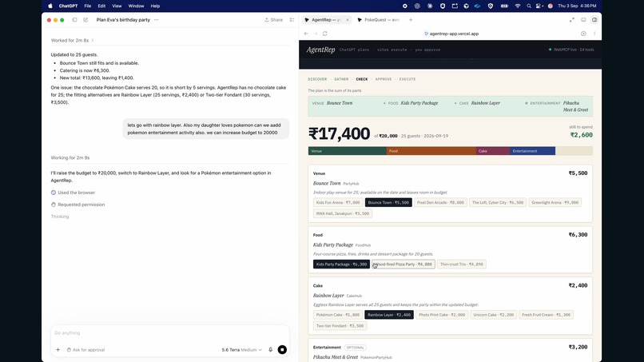Select Bounce Town ₹5,500 venue chip
644x362 pixels.
[x=388, y=202]
